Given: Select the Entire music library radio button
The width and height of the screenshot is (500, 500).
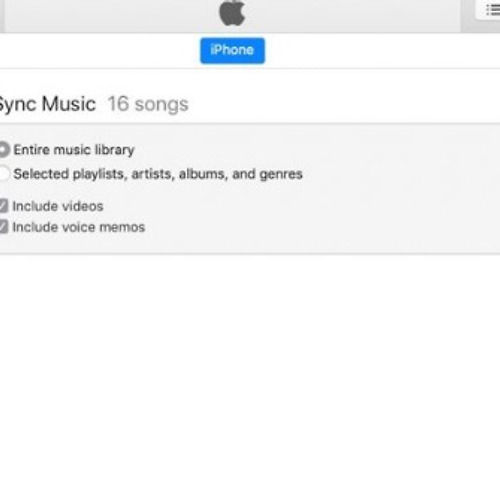Looking at the screenshot, I should coord(3,150).
